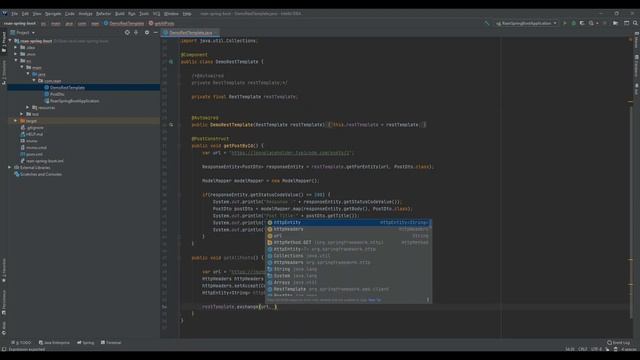This screenshot has height=360, width=640.
Task: Run with coverage icon in toolbar
Action: [582, 23]
